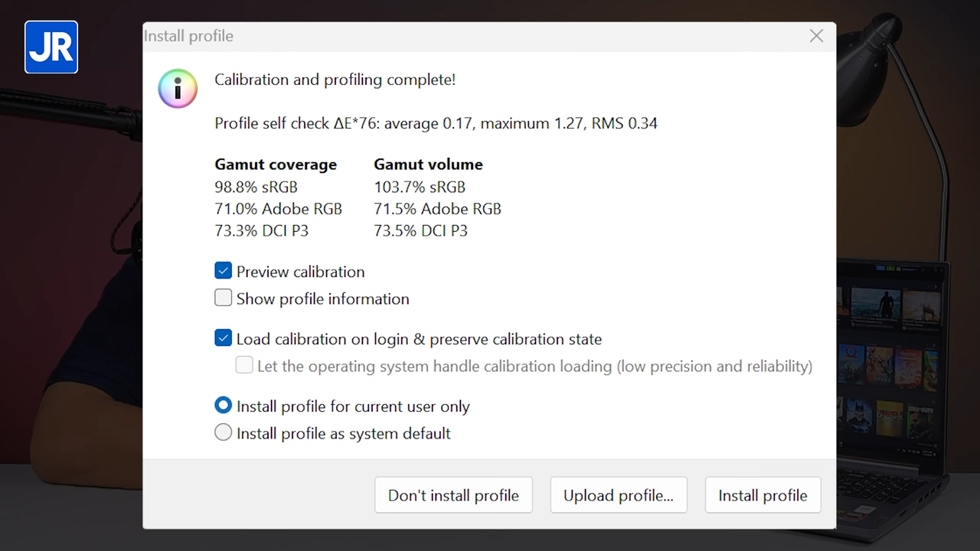Close the Install profile dialog
Viewport: 980px width, 551px height.
(x=816, y=36)
